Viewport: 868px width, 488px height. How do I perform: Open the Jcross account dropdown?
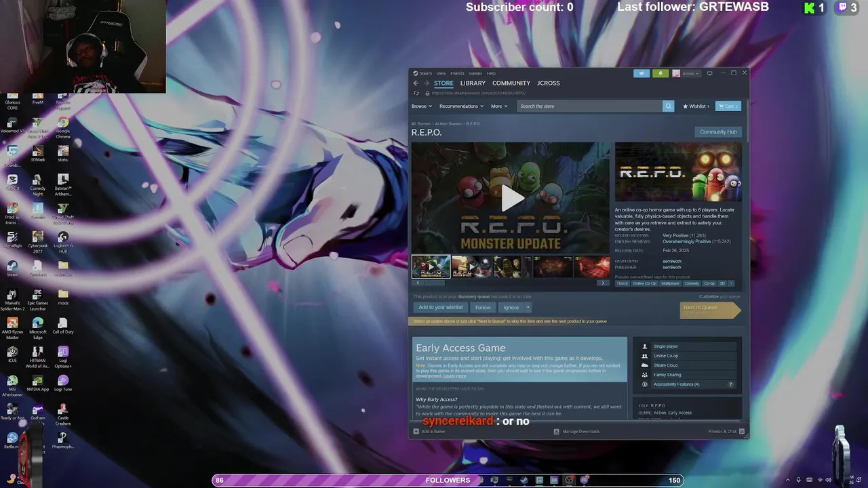point(686,73)
